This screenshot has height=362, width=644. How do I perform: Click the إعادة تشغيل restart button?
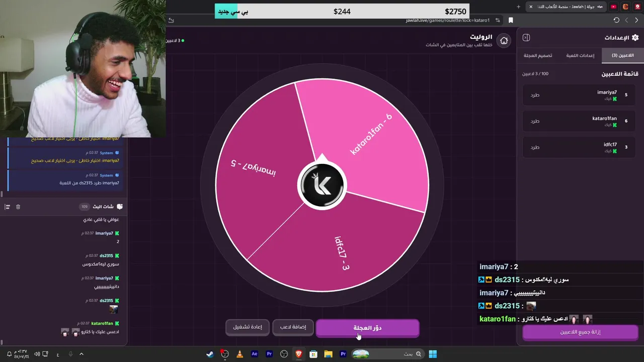click(x=248, y=327)
